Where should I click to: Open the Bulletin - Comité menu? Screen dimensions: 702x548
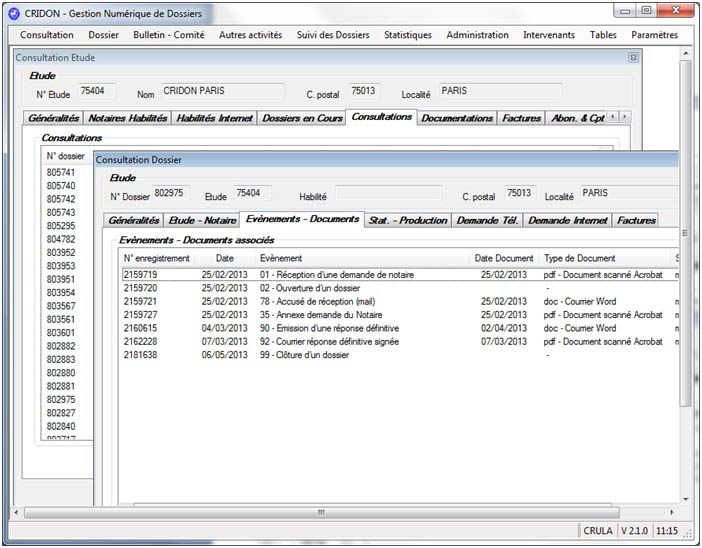click(x=168, y=35)
